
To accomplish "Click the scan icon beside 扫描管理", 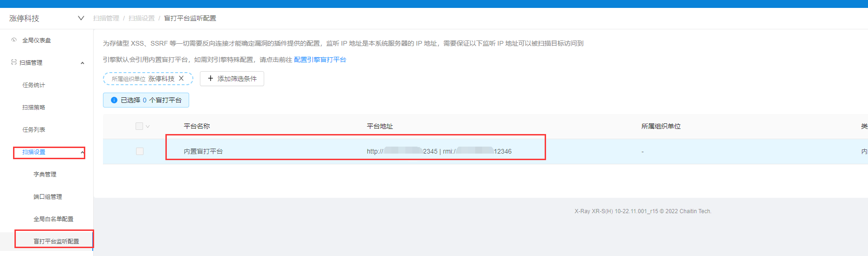I will 14,62.
